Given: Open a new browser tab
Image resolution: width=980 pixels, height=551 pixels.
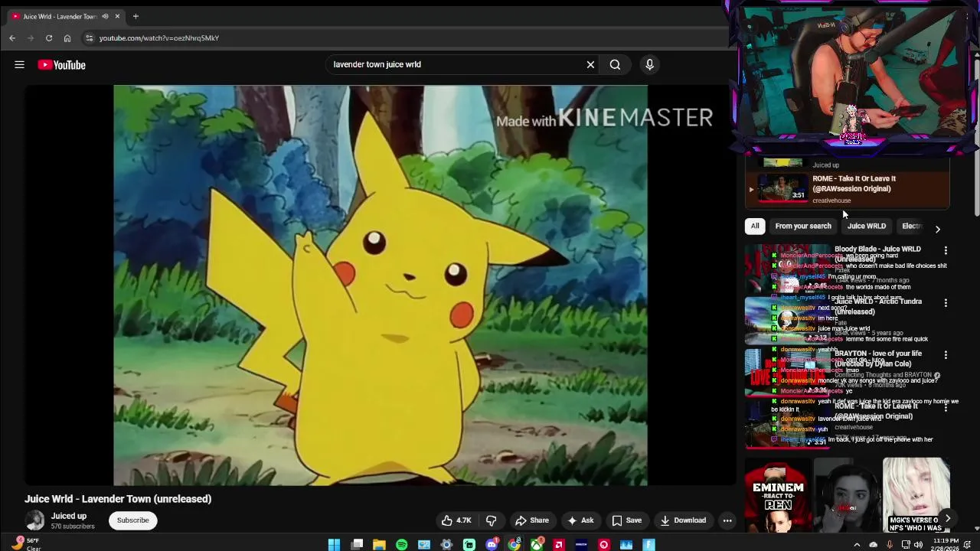Looking at the screenshot, I should pyautogui.click(x=136, y=16).
